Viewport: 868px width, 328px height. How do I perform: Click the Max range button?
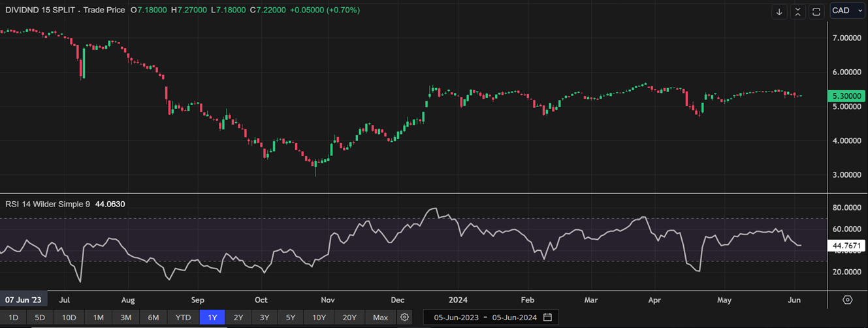[380, 318]
